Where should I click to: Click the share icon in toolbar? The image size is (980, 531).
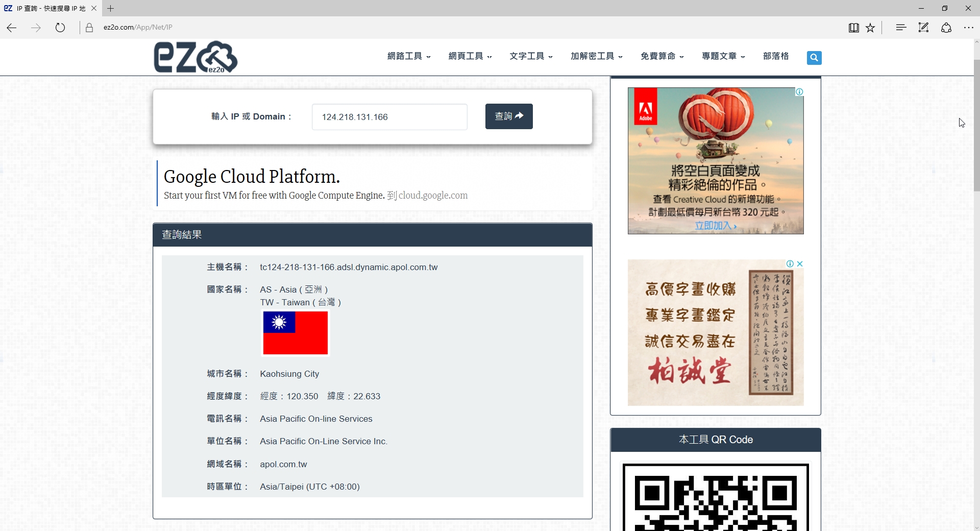pos(946,28)
